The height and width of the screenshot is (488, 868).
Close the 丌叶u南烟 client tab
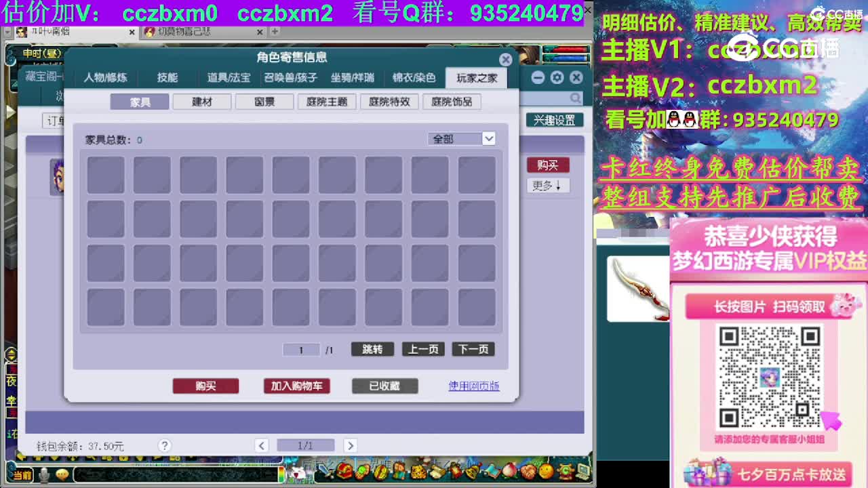point(132,32)
